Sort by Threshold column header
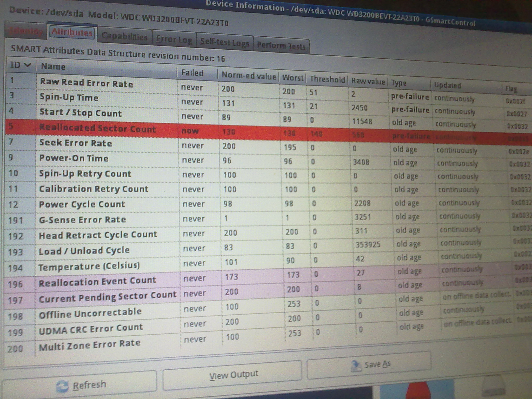This screenshot has width=532, height=399. (327, 79)
